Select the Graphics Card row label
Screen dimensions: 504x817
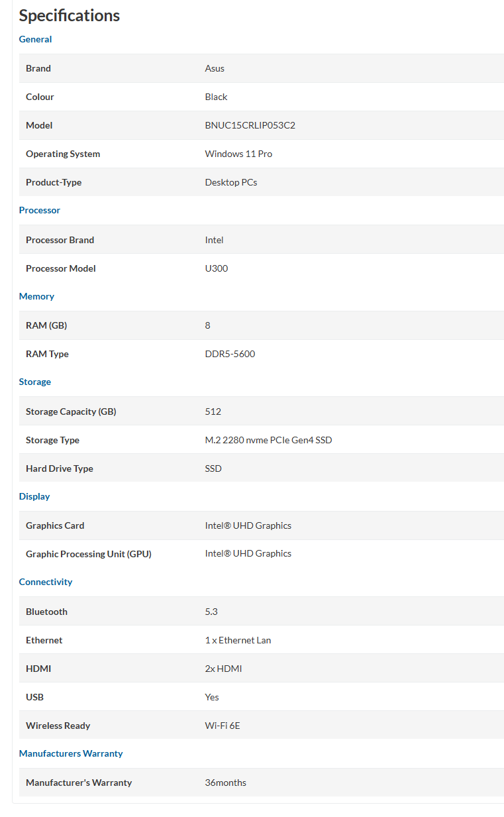55,525
